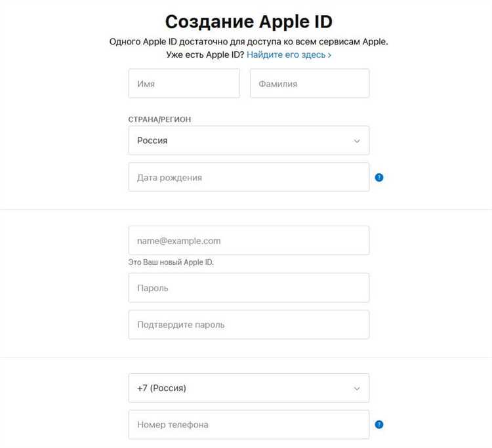Click the Подтвердите пароль field
Viewport: 492px width, 448px height.
click(x=249, y=325)
